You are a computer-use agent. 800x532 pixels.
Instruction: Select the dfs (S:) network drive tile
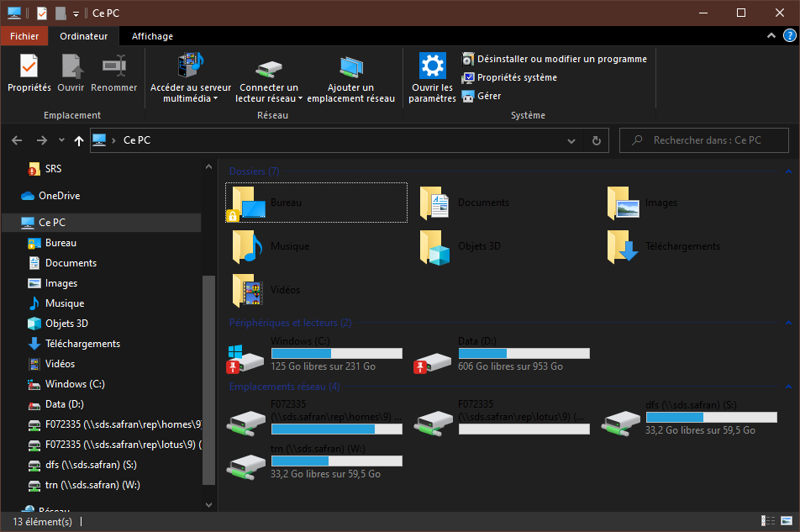(x=691, y=418)
